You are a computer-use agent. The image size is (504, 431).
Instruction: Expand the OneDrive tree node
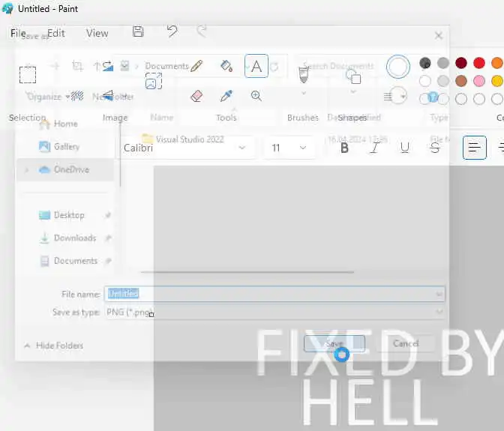[27, 169]
